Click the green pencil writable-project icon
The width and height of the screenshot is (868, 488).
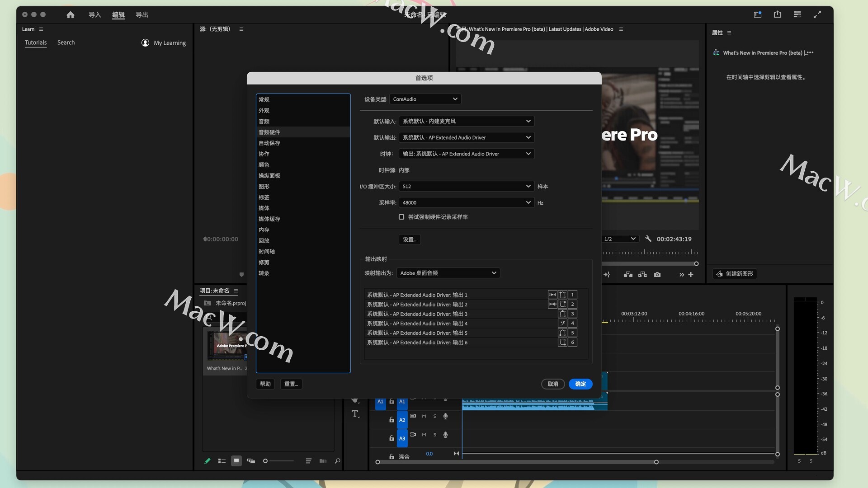(208, 461)
